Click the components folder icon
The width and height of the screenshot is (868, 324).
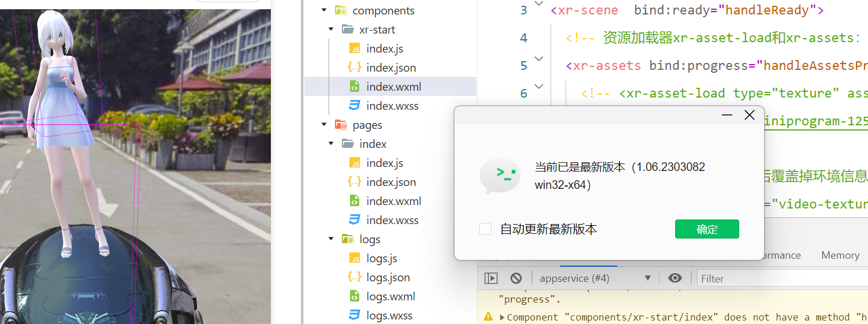(x=341, y=10)
